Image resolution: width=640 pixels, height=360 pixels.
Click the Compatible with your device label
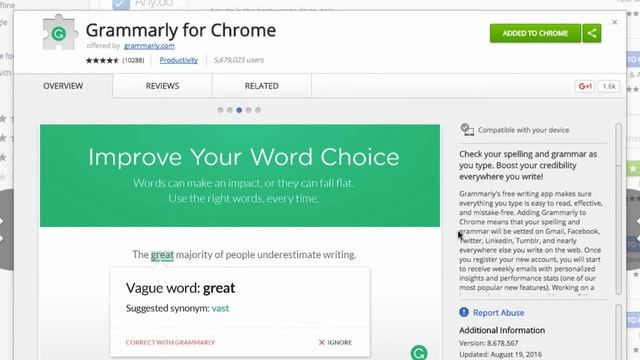point(523,130)
